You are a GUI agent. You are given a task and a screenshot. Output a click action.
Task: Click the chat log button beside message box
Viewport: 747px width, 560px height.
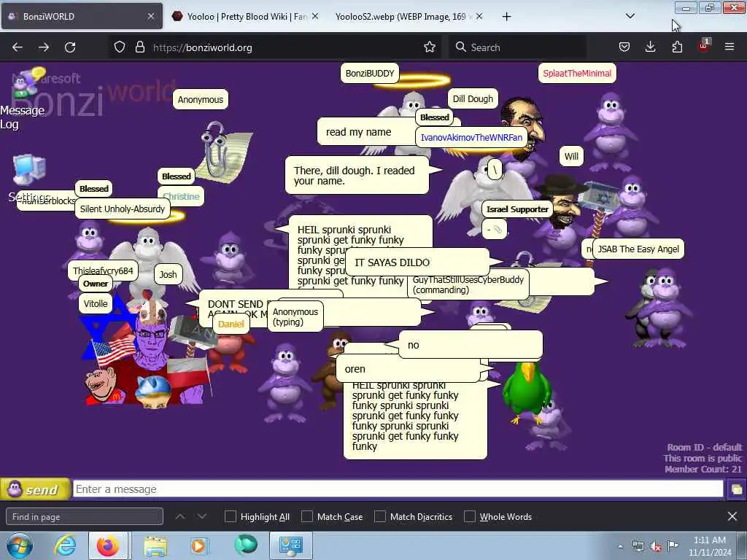736,489
